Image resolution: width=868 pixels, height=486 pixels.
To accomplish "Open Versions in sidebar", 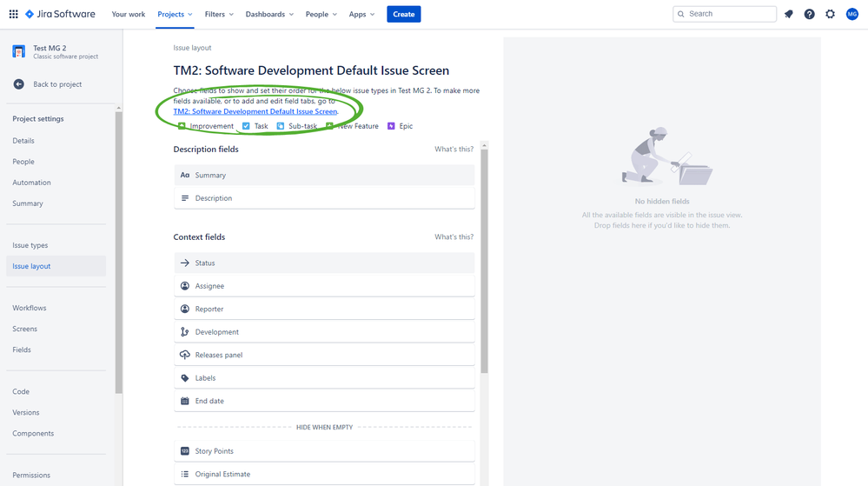I will pyautogui.click(x=26, y=412).
